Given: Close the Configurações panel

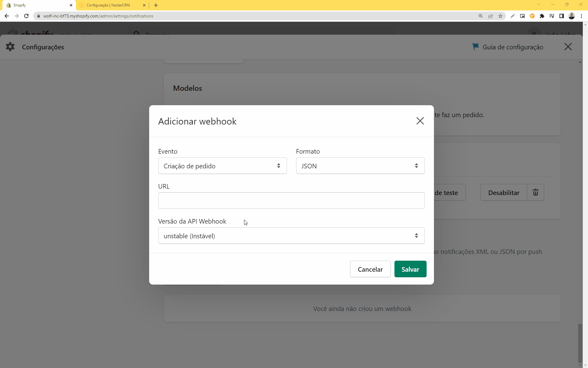Looking at the screenshot, I should click(568, 47).
